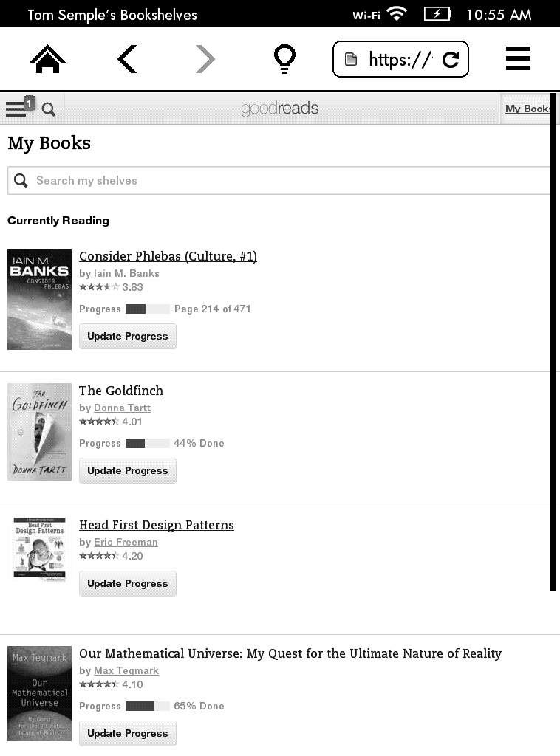Reload the page with the refresh icon
The image size is (560, 756).
click(451, 60)
